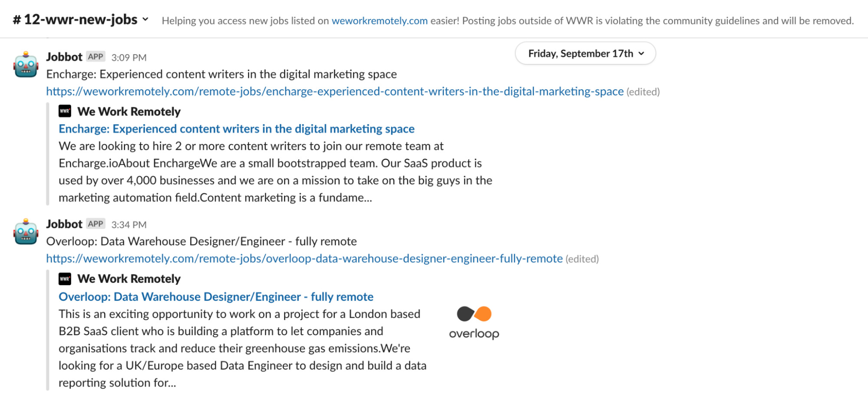Image resolution: width=868 pixels, height=396 pixels.
Task: Open weworkremotely.com link in channel topic
Action: [380, 21]
